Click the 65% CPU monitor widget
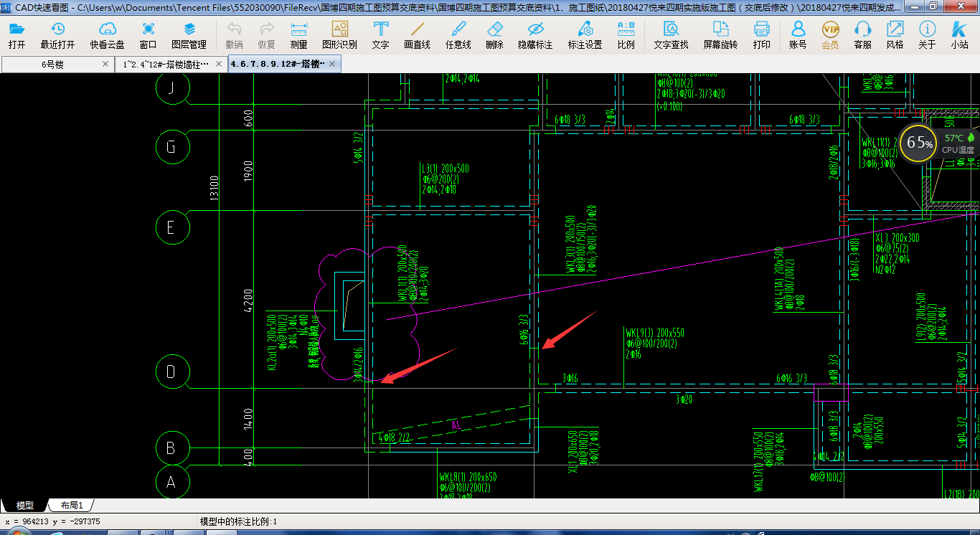The width and height of the screenshot is (980, 535). [x=920, y=143]
